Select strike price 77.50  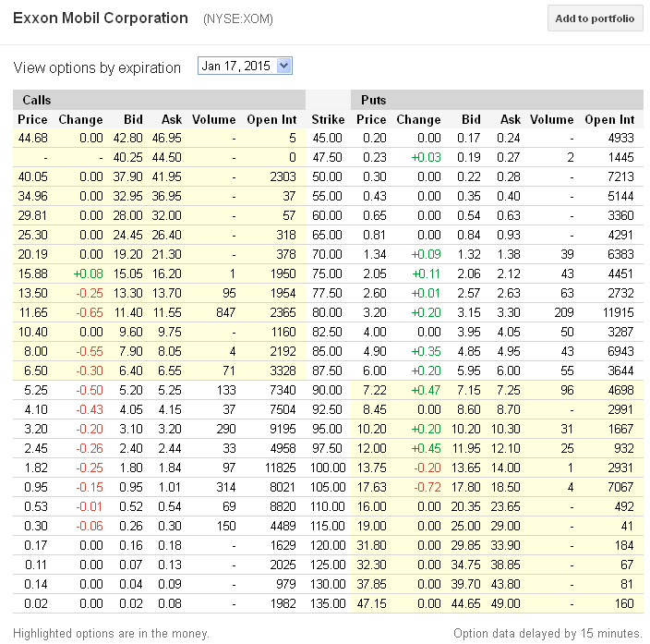[327, 293]
